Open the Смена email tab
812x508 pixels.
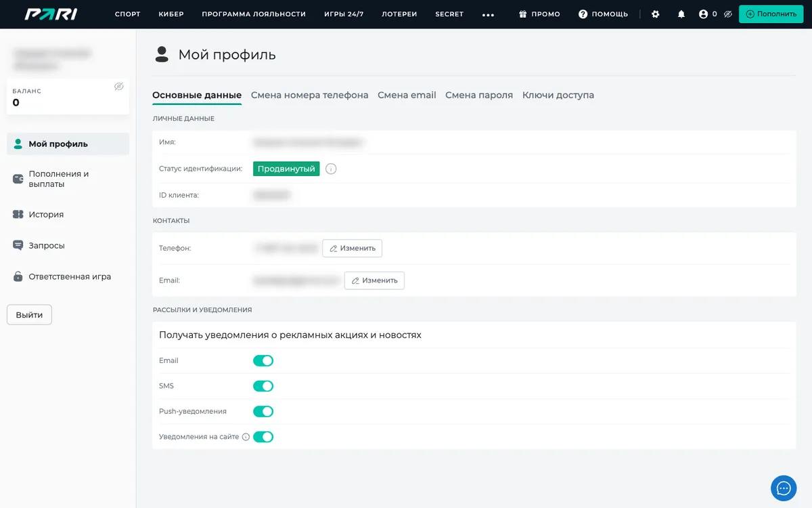pos(407,96)
